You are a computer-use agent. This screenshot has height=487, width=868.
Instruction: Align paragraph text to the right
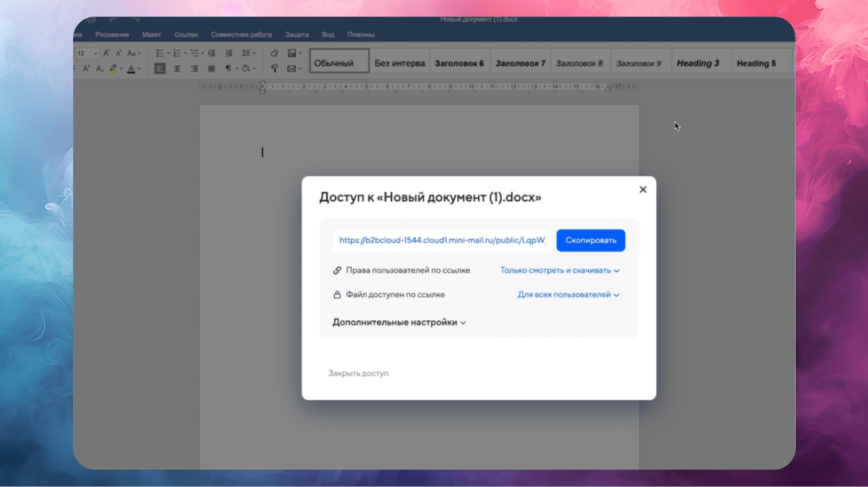coord(195,69)
